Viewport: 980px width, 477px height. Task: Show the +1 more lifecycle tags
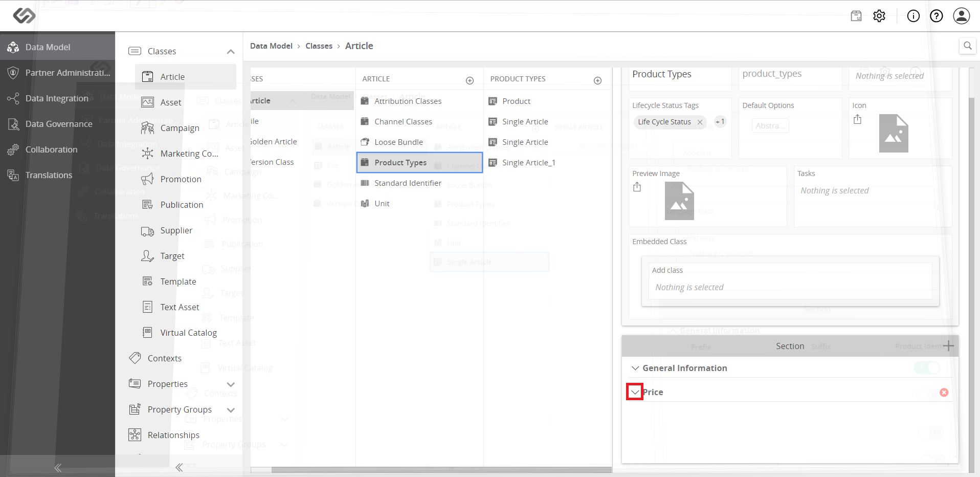click(720, 122)
